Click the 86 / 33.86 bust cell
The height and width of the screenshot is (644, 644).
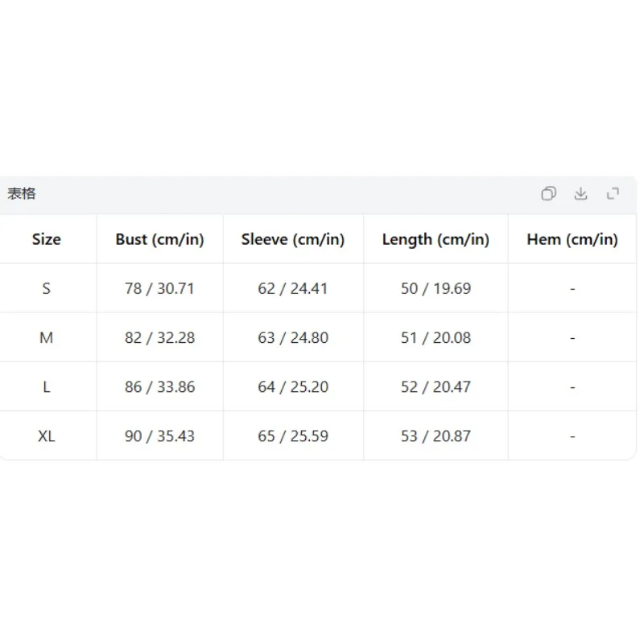(x=159, y=387)
